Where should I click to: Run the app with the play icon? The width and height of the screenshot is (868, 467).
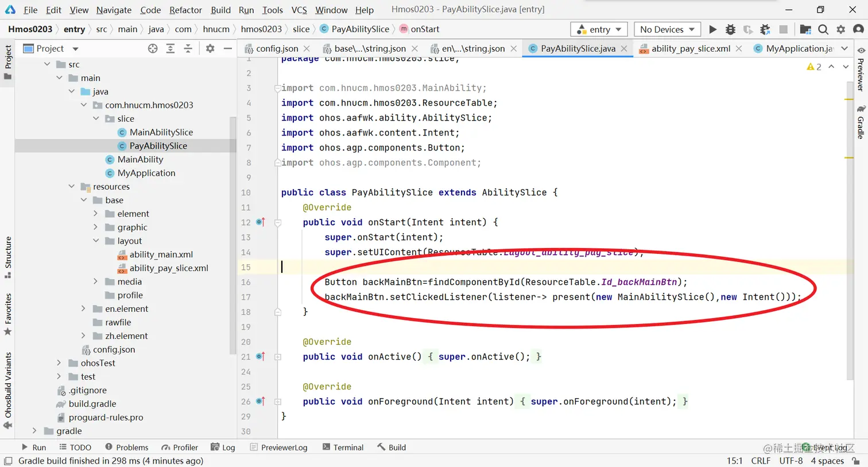pos(712,29)
